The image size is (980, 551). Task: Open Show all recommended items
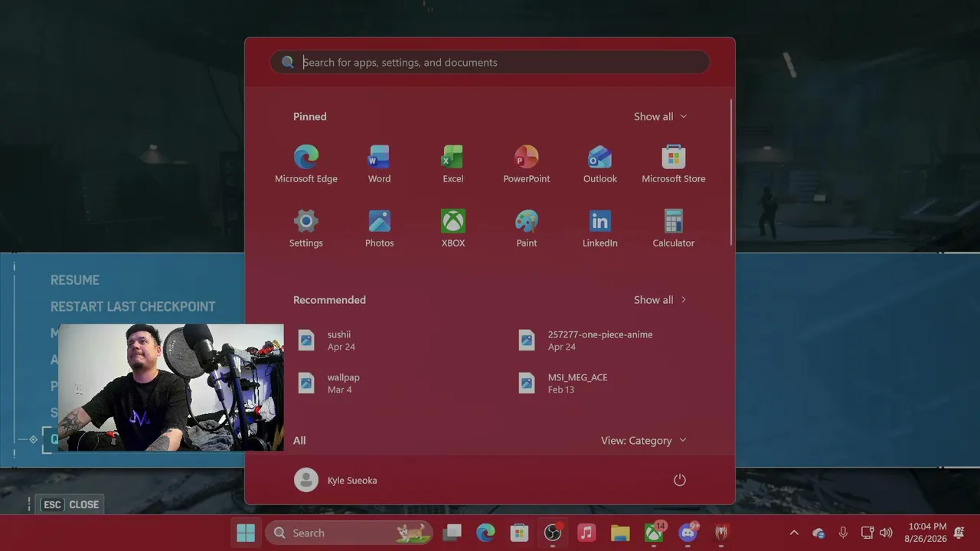click(x=660, y=300)
